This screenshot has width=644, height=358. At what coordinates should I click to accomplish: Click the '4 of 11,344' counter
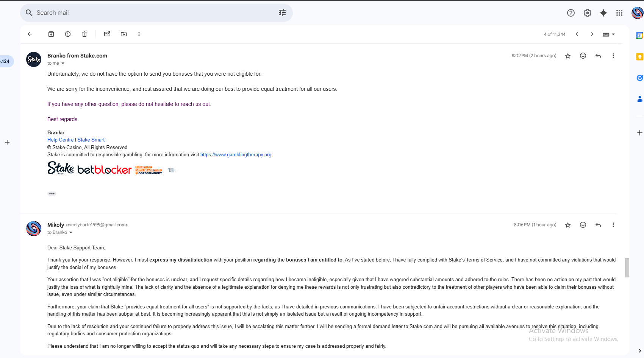click(555, 34)
